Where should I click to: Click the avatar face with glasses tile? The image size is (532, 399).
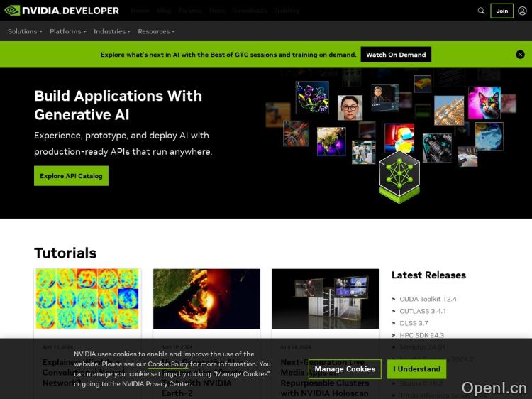point(350,108)
